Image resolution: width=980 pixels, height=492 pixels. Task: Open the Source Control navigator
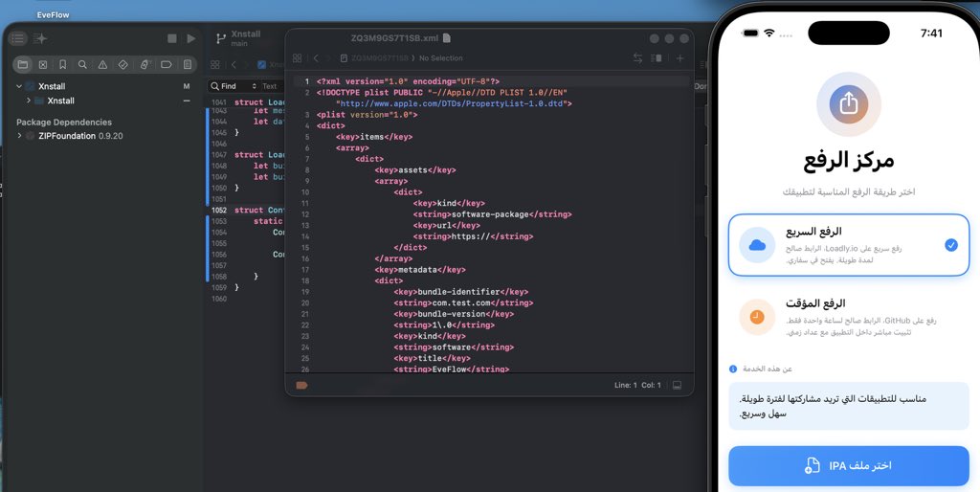43,64
